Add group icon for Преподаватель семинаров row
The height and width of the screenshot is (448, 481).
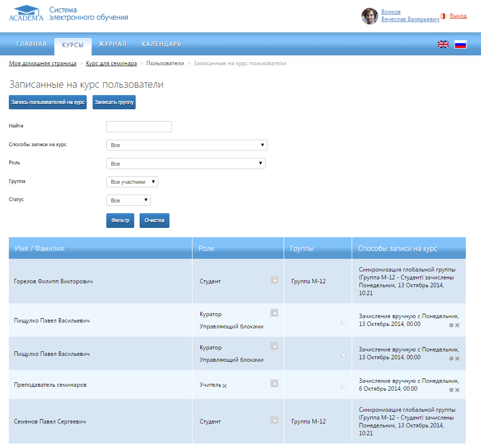(343, 386)
